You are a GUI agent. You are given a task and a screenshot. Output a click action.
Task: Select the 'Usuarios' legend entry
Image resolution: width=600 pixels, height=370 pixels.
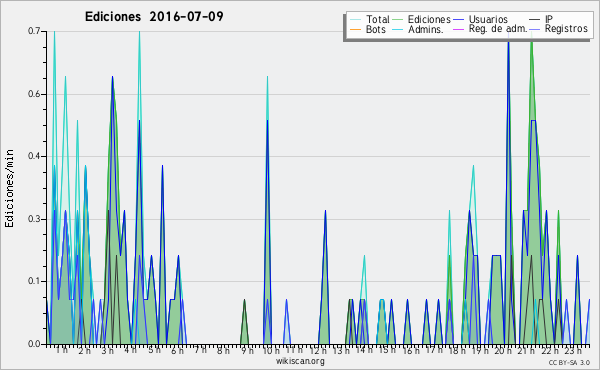[x=480, y=19]
